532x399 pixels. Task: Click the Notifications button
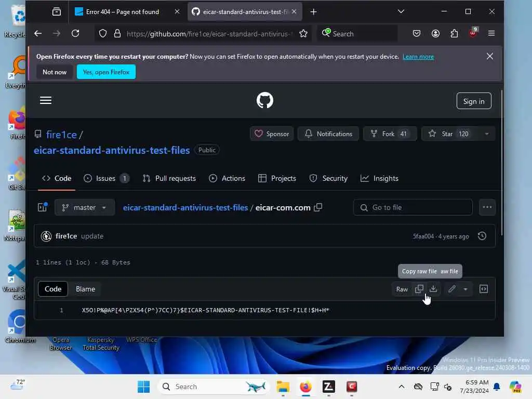pos(328,134)
